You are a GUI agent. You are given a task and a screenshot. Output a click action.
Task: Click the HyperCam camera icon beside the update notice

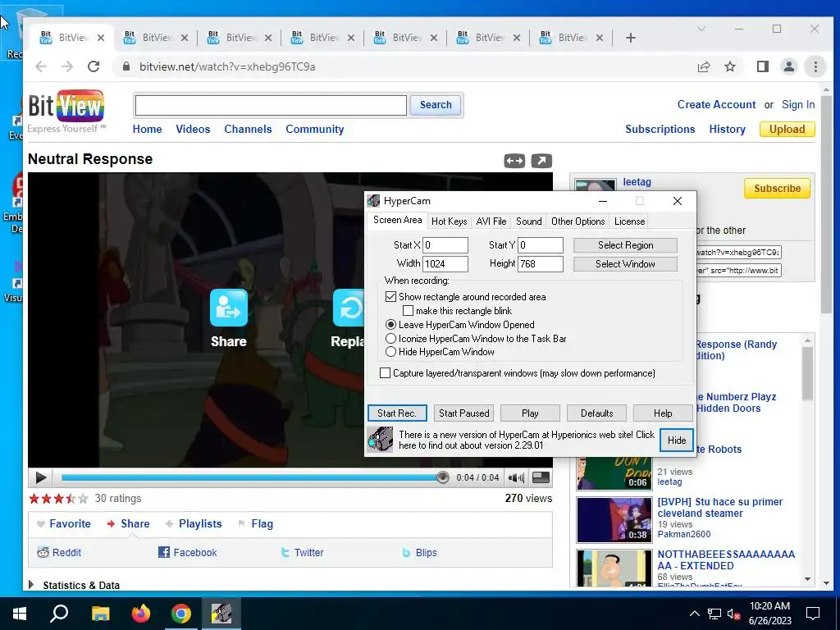coord(381,440)
